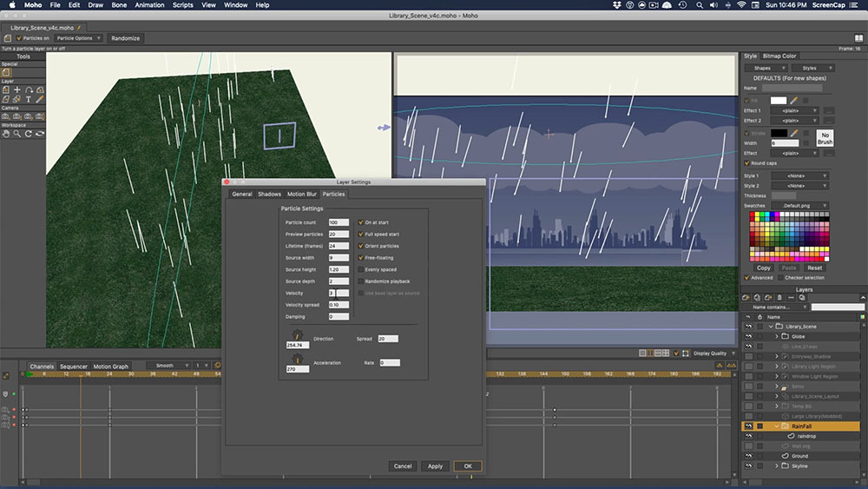The image size is (868, 489).
Task: Select the Eyedropper tool in Layer tools
Action: point(39,99)
